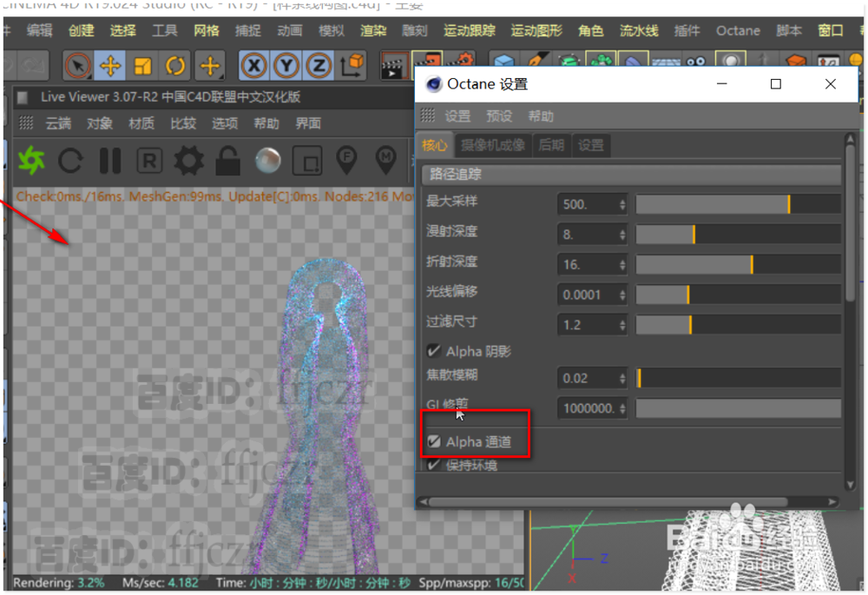Viewport: 868px width, 595px height.
Task: Click the 折射深度 slider
Action: click(739, 264)
